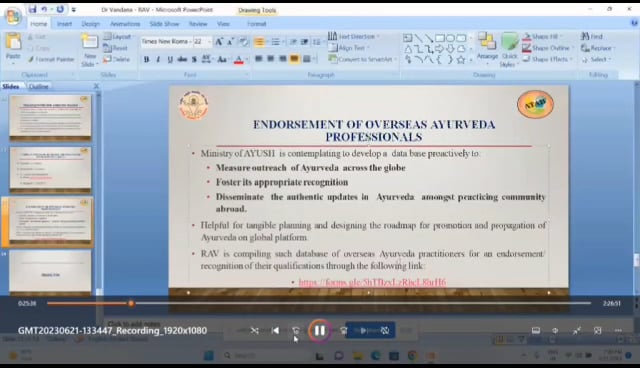This screenshot has height=368, width=640.
Task: Click the Paste icon in Clipboard group
Action: (x=13, y=42)
